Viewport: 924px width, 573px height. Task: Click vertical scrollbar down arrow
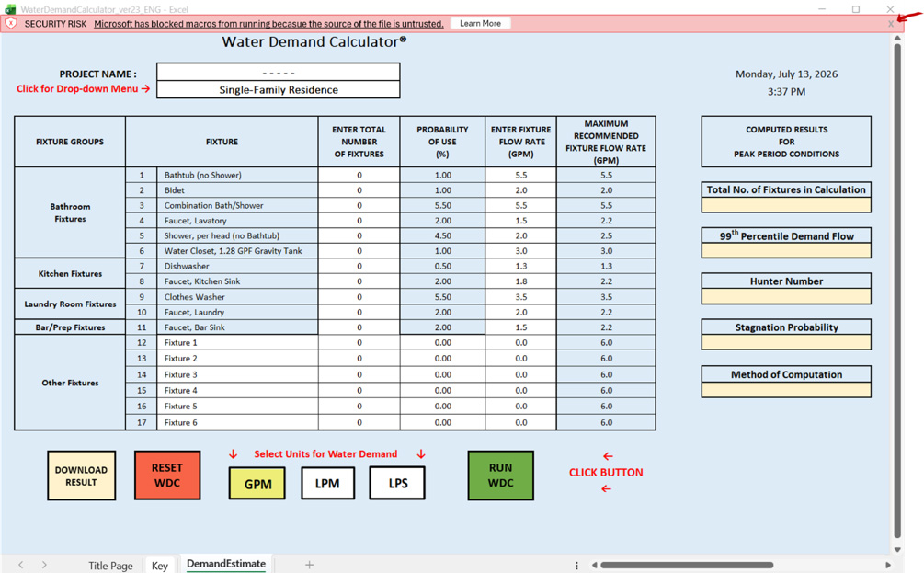point(897,549)
